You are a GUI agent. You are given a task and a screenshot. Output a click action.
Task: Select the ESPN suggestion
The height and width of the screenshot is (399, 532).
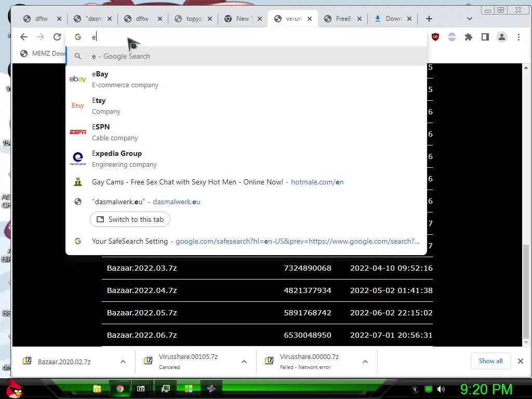tap(246, 132)
